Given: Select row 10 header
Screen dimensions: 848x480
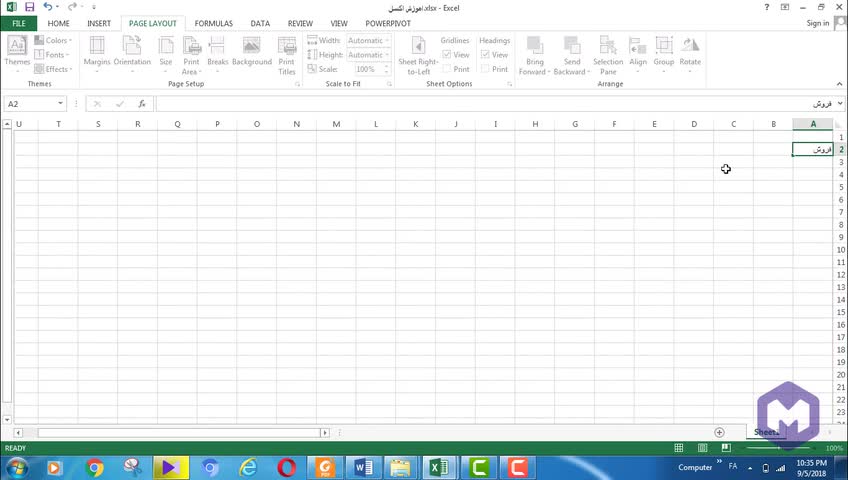Looking at the screenshot, I should [840, 250].
